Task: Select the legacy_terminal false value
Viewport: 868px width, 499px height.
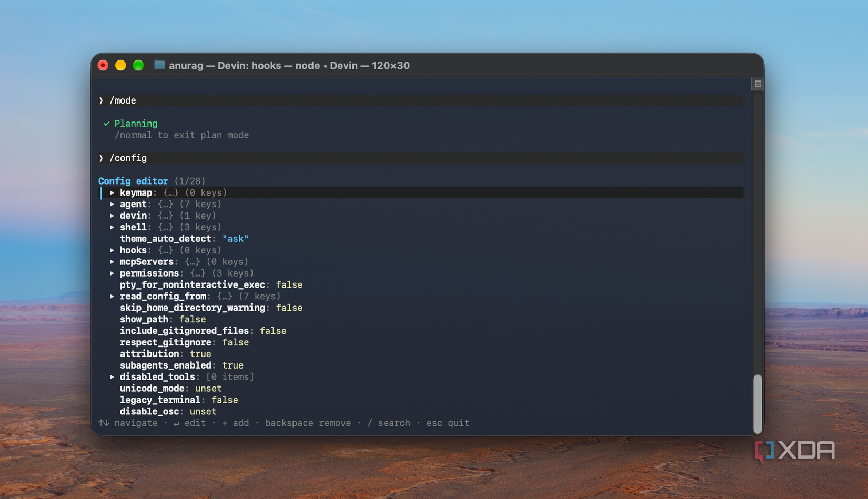Action: point(225,400)
